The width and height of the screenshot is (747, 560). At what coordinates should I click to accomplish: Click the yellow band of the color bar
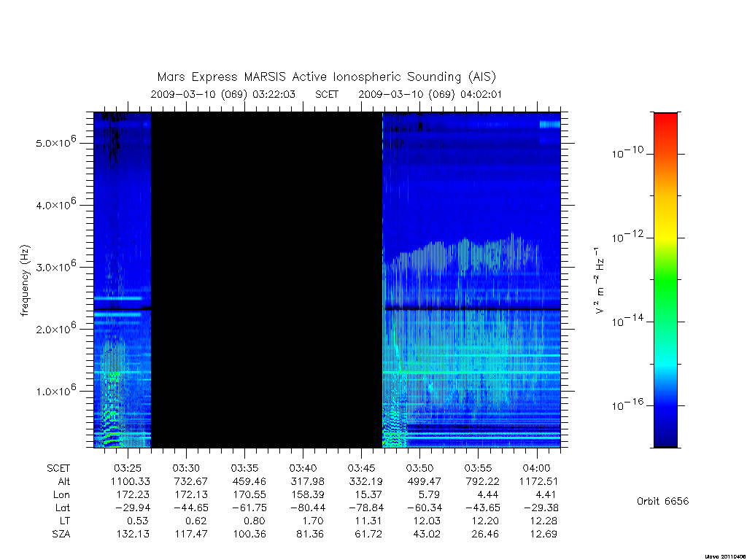(x=665, y=224)
